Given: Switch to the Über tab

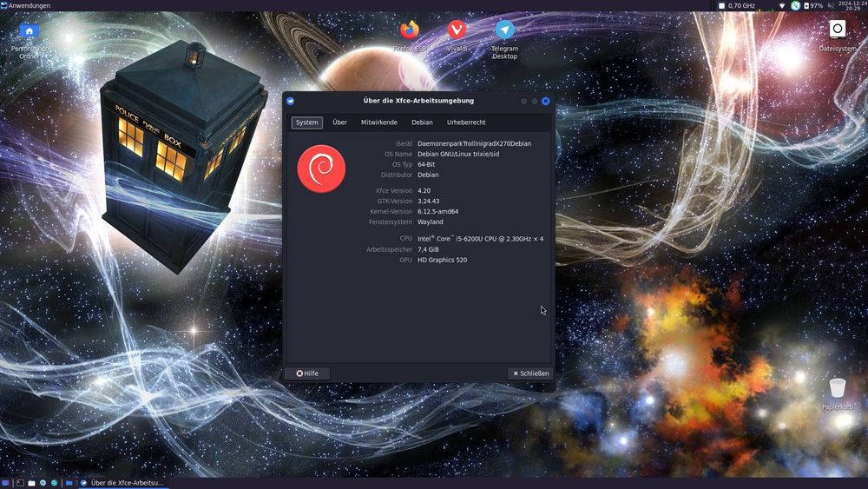Looking at the screenshot, I should point(339,122).
